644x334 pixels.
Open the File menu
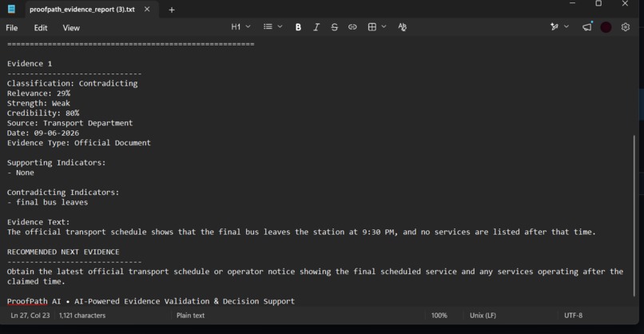(x=12, y=28)
